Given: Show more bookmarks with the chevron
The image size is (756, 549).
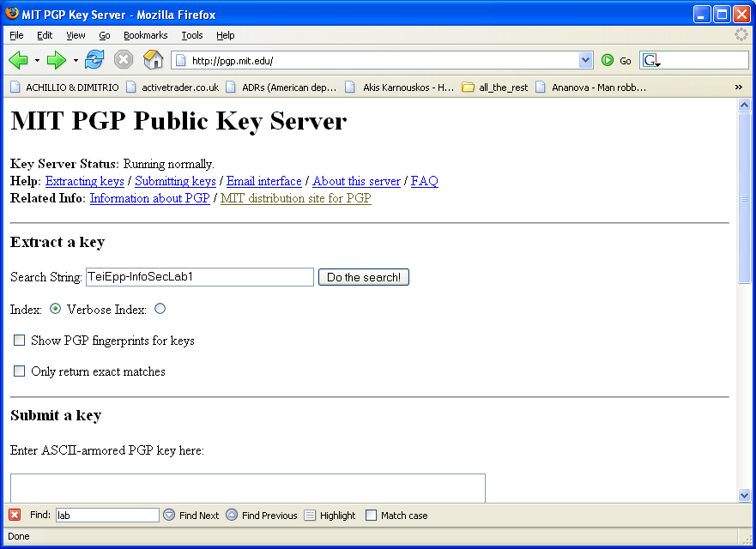Looking at the screenshot, I should click(738, 87).
